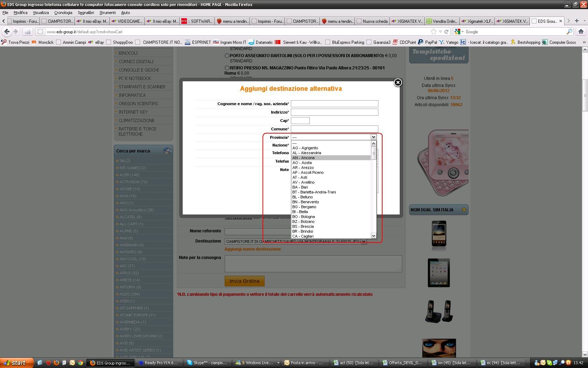Open the ACER (140) brand link
The width and height of the screenshot is (588, 368).
[x=129, y=175]
